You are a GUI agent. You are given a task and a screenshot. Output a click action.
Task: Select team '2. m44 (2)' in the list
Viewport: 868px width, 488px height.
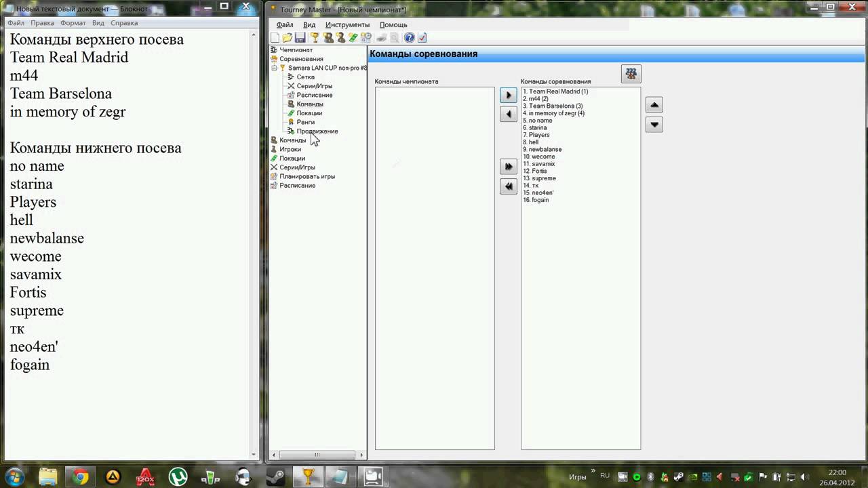[x=535, y=99]
